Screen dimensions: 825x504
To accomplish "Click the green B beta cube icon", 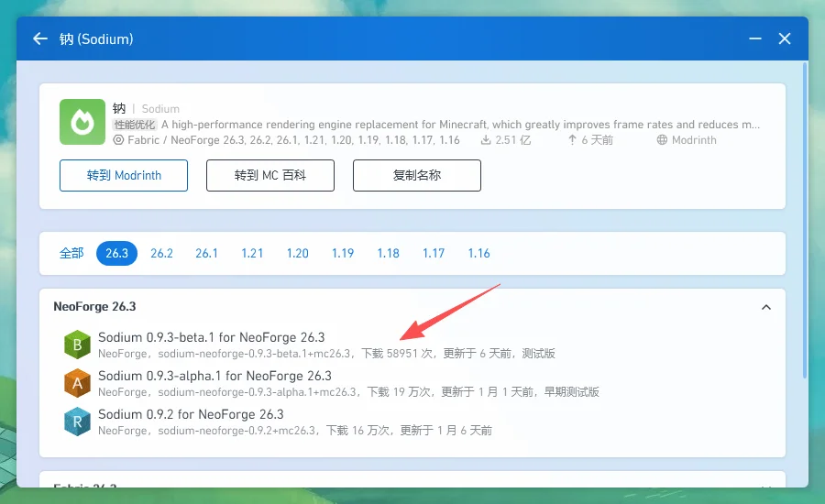I will click(x=77, y=345).
